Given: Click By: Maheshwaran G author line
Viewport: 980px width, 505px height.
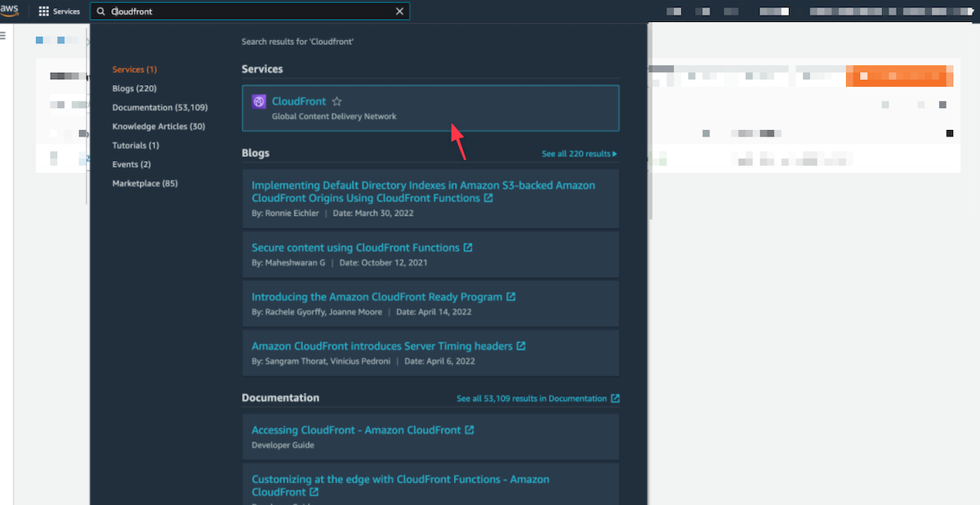Looking at the screenshot, I should [288, 262].
